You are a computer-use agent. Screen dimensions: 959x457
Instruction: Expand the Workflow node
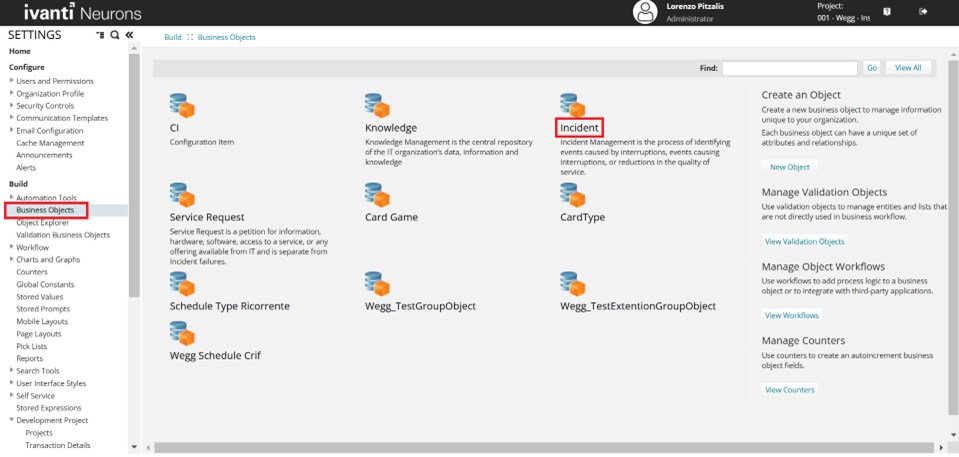[12, 247]
